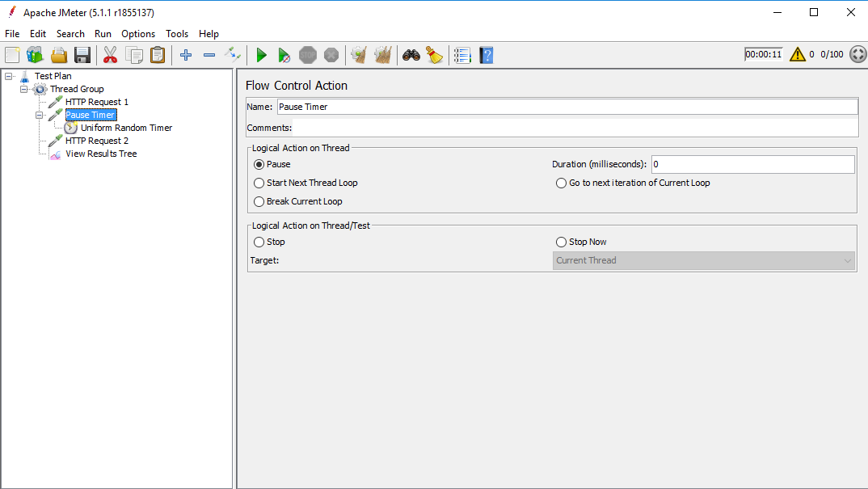
Task: Select HTTP Request 2 in tree
Action: [97, 141]
